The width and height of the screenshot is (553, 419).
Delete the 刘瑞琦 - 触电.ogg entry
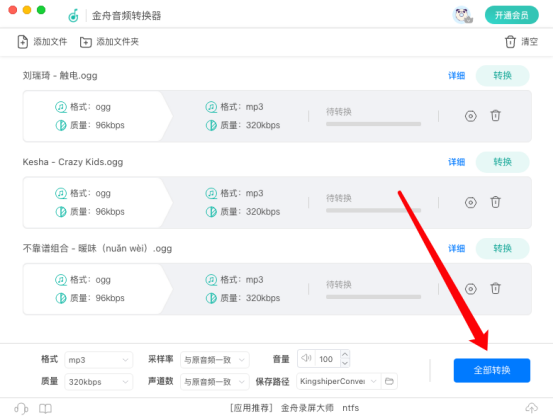tap(495, 116)
